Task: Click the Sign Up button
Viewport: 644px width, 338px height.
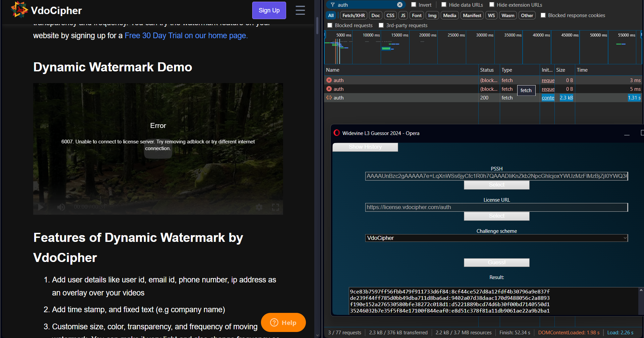Action: click(269, 10)
